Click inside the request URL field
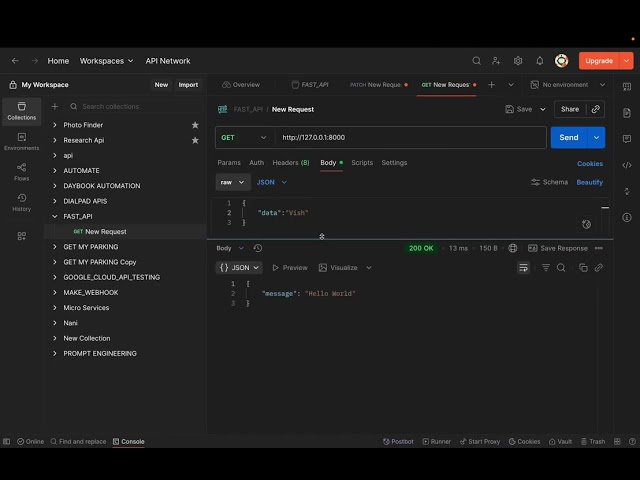Viewport: 640px width, 480px height. 410,138
